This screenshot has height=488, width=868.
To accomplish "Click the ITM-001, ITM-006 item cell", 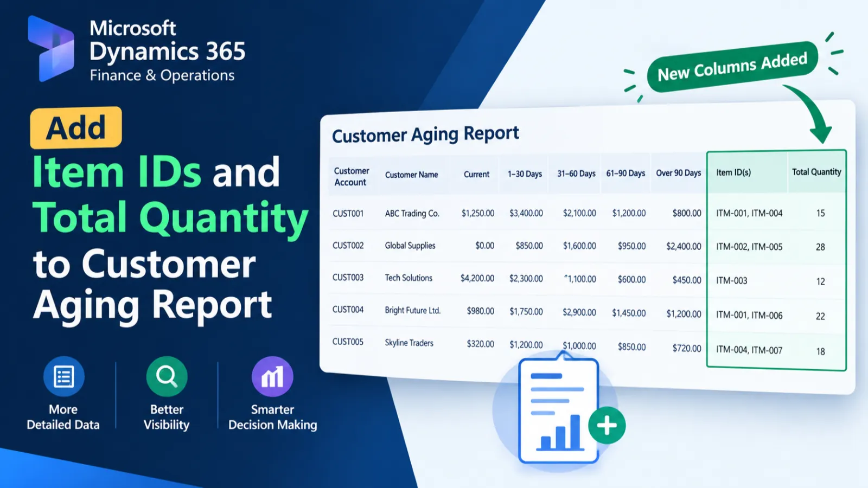I will coord(749,315).
